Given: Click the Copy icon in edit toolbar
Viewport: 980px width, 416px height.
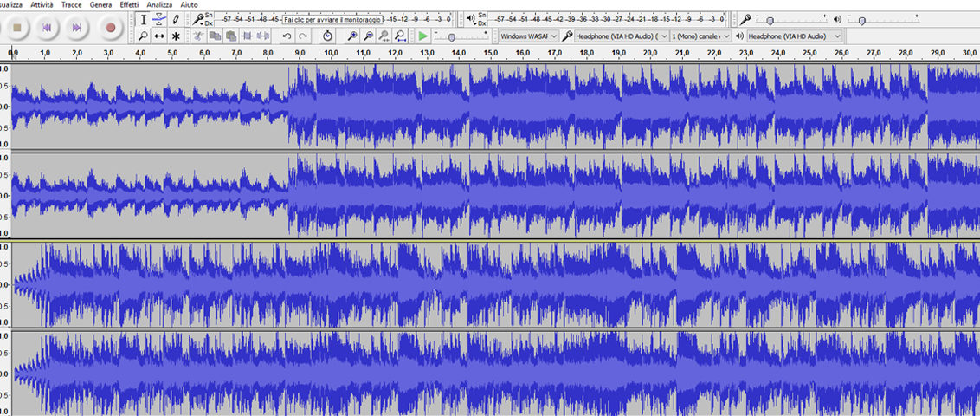Looking at the screenshot, I should (x=215, y=36).
